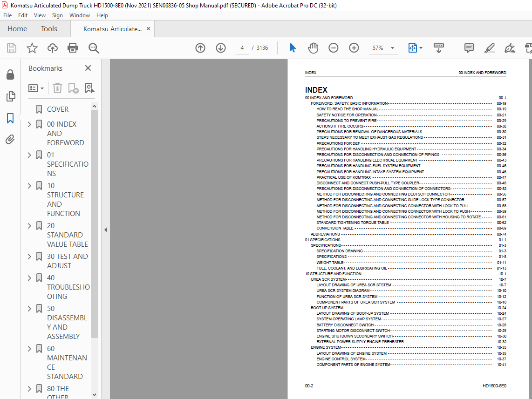This screenshot has width=532, height=399.
Task: Open the page thumbnails panel
Action: [11, 96]
